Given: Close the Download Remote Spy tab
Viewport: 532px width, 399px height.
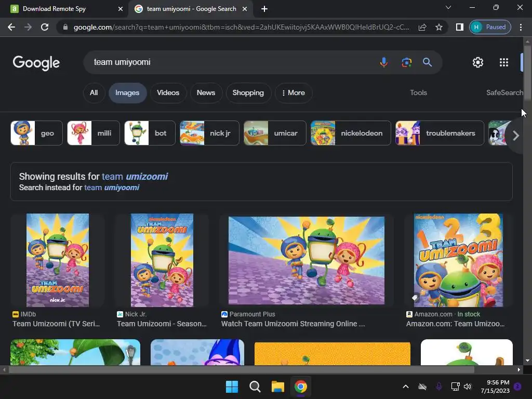Looking at the screenshot, I should [121, 9].
